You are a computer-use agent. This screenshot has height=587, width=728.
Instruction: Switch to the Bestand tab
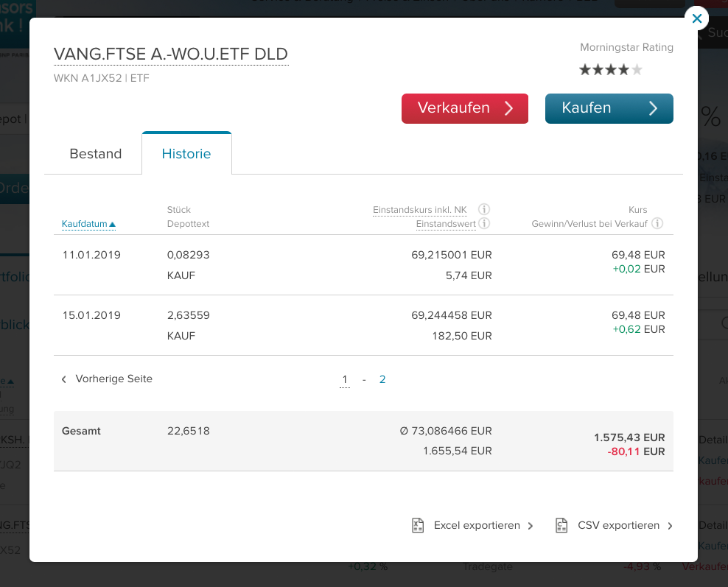(96, 154)
